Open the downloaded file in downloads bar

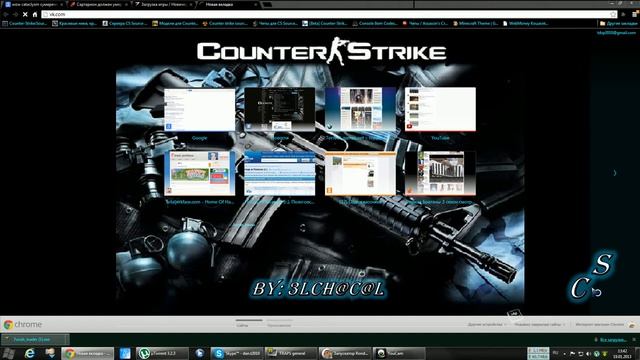tap(35, 339)
